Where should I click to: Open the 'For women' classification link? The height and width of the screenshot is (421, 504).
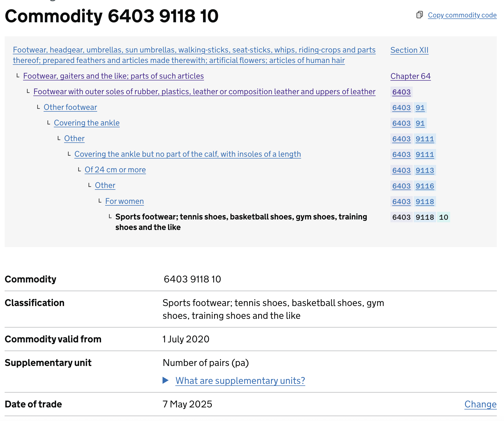click(124, 201)
